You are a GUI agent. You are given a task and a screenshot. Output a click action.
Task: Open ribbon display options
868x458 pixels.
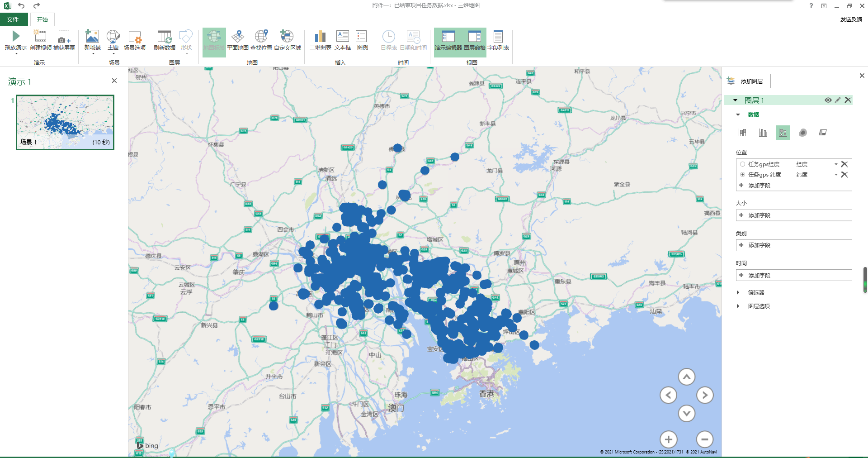[x=824, y=6]
